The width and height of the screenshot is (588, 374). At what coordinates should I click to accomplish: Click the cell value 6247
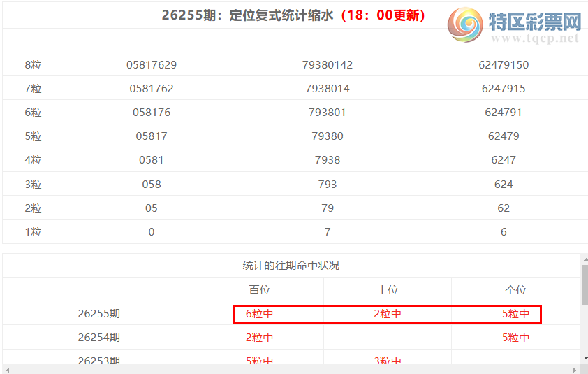tap(504, 160)
